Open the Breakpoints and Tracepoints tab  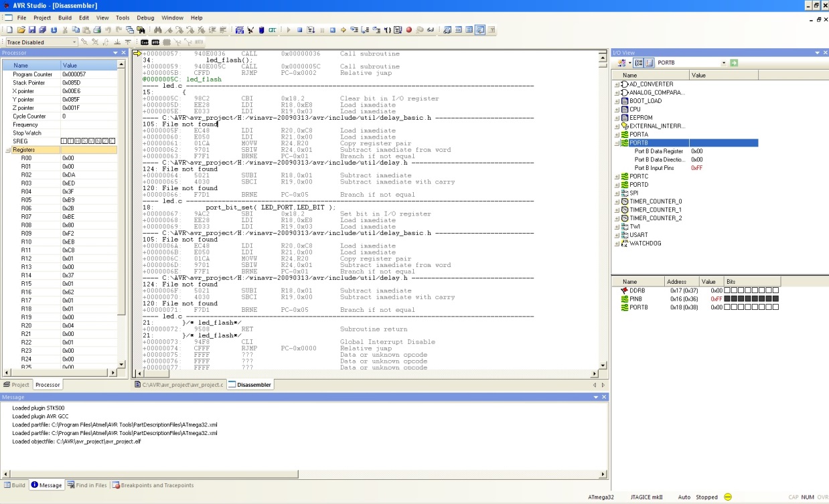pos(152,485)
